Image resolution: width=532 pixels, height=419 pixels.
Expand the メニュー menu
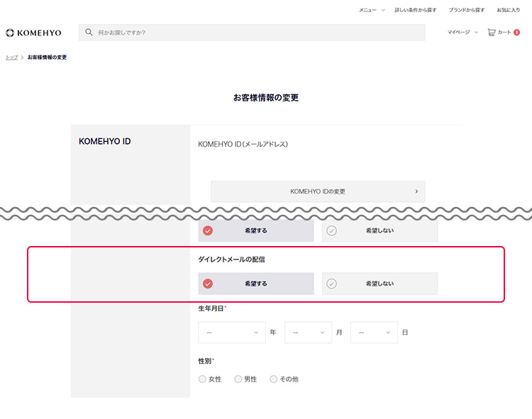point(372,10)
